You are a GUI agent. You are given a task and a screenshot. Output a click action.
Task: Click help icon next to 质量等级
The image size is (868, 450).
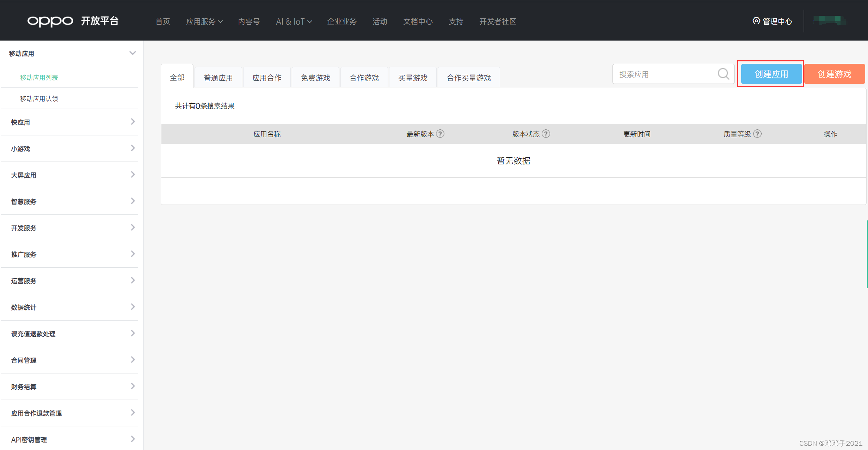click(x=757, y=134)
